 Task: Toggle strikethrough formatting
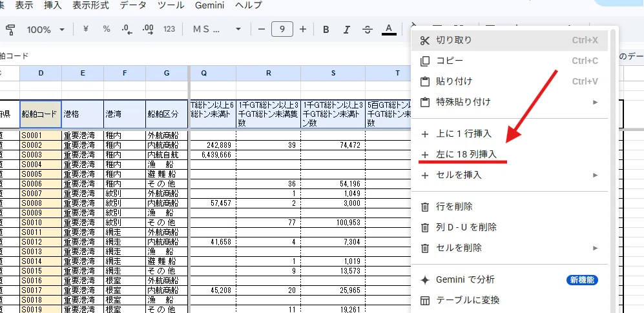click(368, 30)
